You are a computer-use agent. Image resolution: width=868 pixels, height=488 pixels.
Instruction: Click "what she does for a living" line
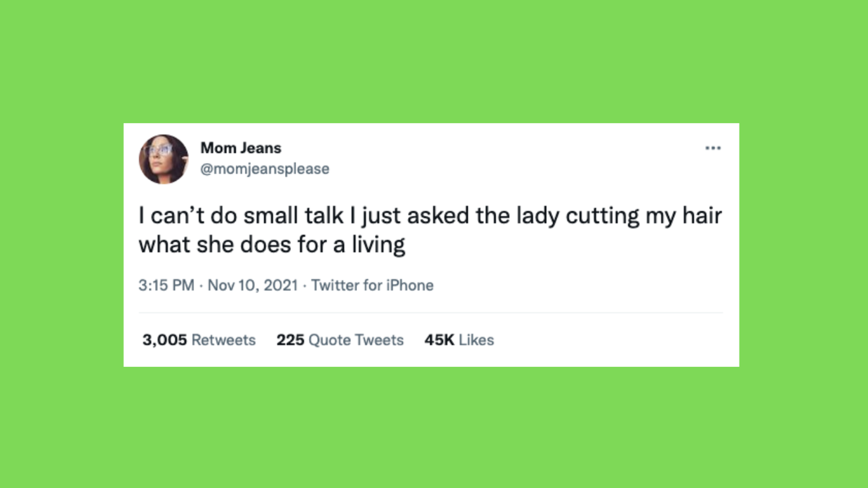coord(271,245)
